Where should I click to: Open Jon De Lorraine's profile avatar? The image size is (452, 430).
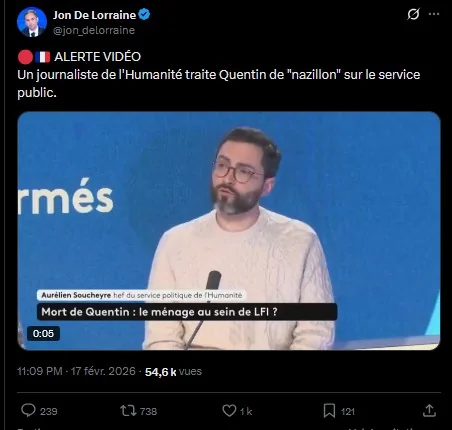pyautogui.click(x=32, y=22)
